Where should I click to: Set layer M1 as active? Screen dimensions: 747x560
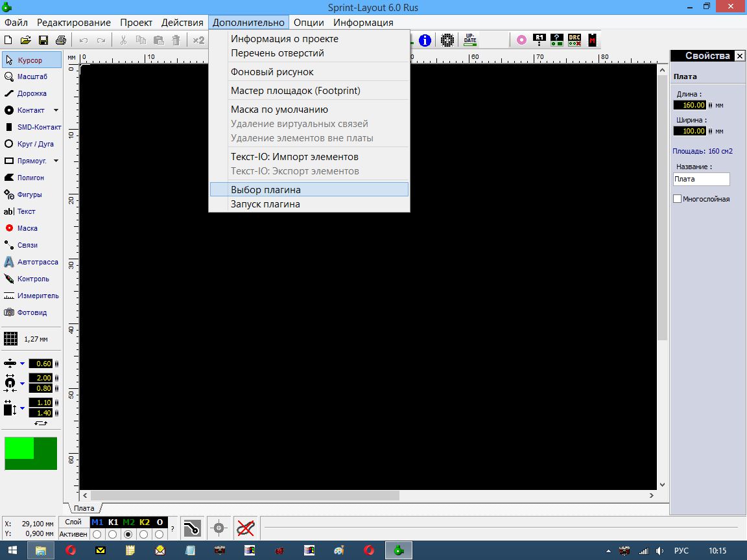click(97, 535)
